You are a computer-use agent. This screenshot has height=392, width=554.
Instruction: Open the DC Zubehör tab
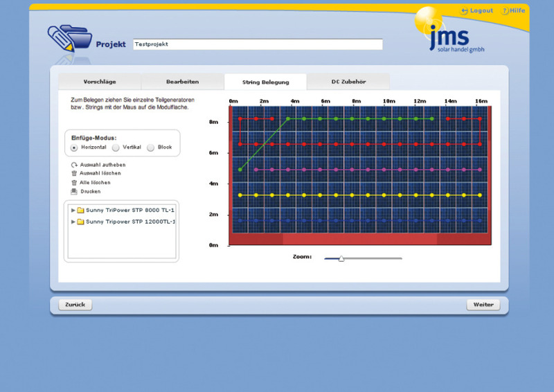pos(348,82)
